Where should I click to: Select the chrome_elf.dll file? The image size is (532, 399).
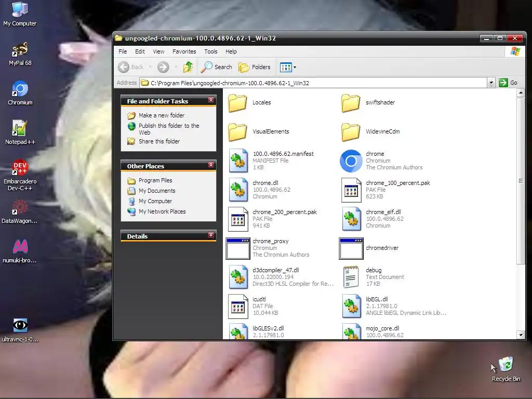point(373,219)
